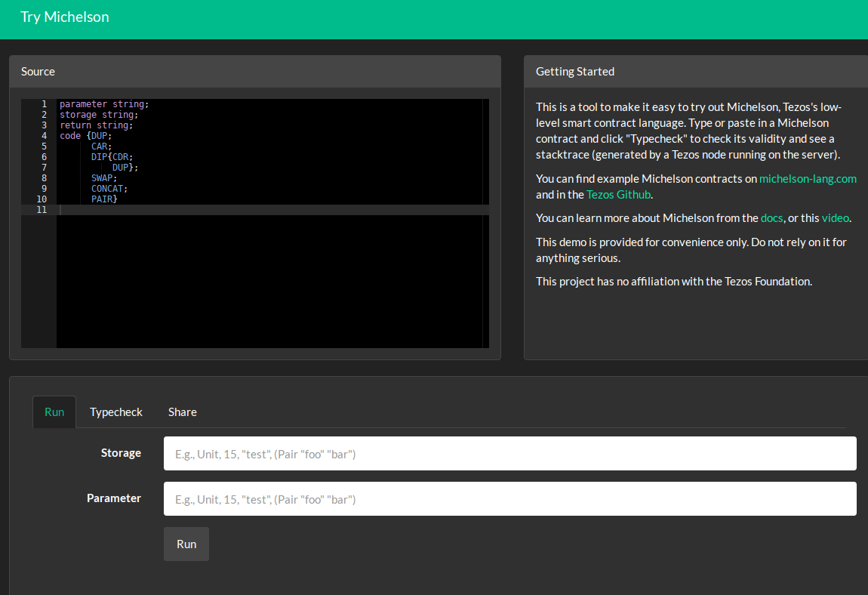Focus the Parameter input field
Screen dimensions: 868x595
point(509,499)
